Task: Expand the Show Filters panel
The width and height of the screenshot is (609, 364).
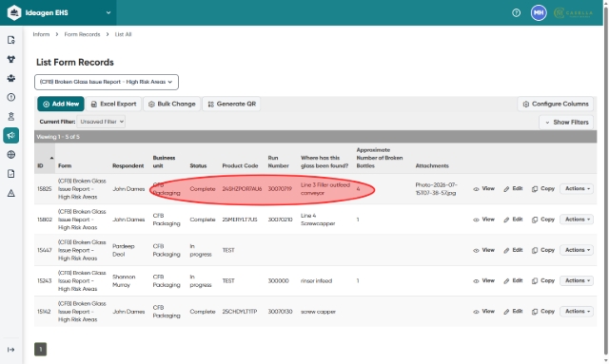Action: point(566,122)
